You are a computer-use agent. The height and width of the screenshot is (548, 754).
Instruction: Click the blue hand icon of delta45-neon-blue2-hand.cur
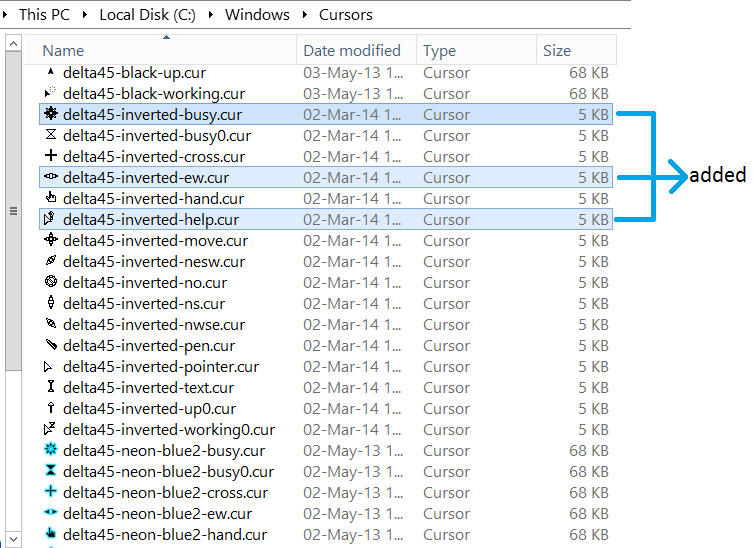(x=50, y=533)
